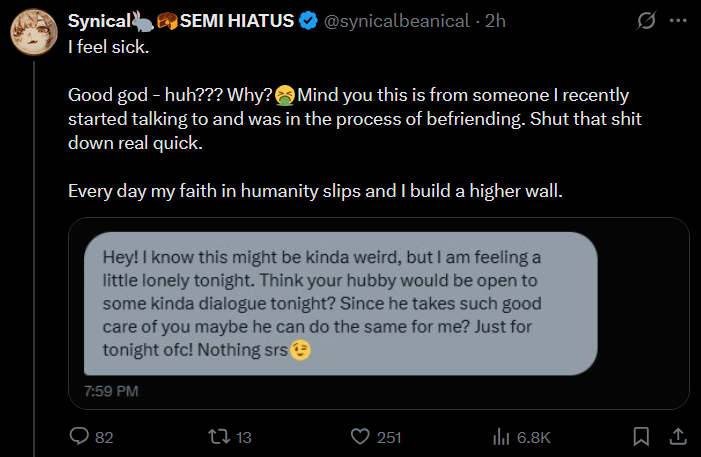Open the Synical profile avatar
Image resolution: width=701 pixels, height=457 pixels.
(x=31, y=36)
